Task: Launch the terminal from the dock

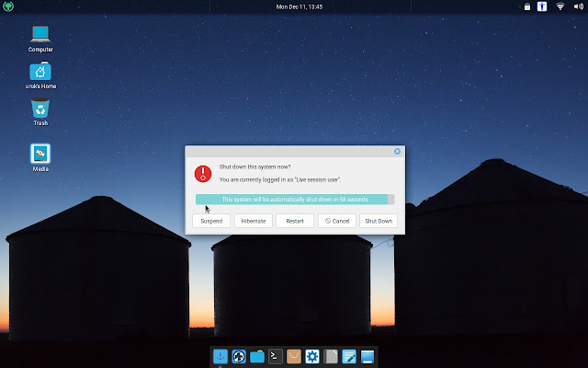Action: (x=276, y=356)
